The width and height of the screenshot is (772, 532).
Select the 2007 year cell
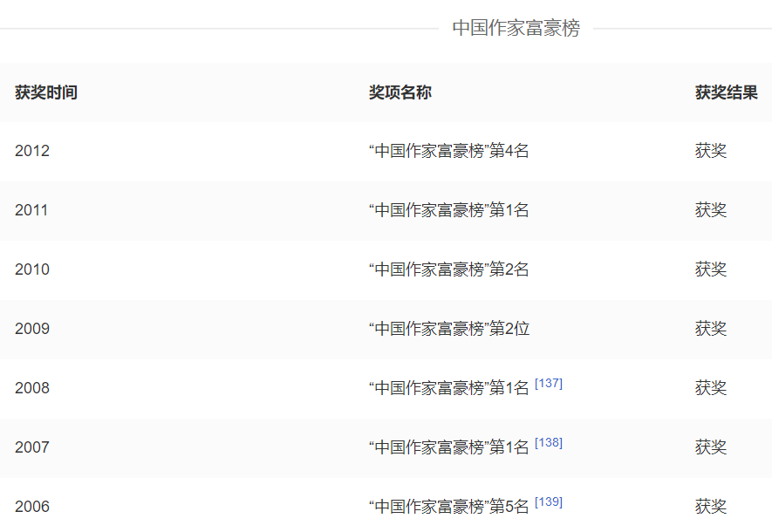point(32,447)
